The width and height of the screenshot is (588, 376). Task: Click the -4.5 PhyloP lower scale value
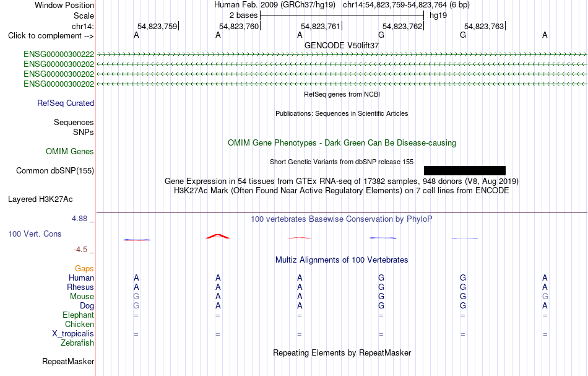[80, 250]
